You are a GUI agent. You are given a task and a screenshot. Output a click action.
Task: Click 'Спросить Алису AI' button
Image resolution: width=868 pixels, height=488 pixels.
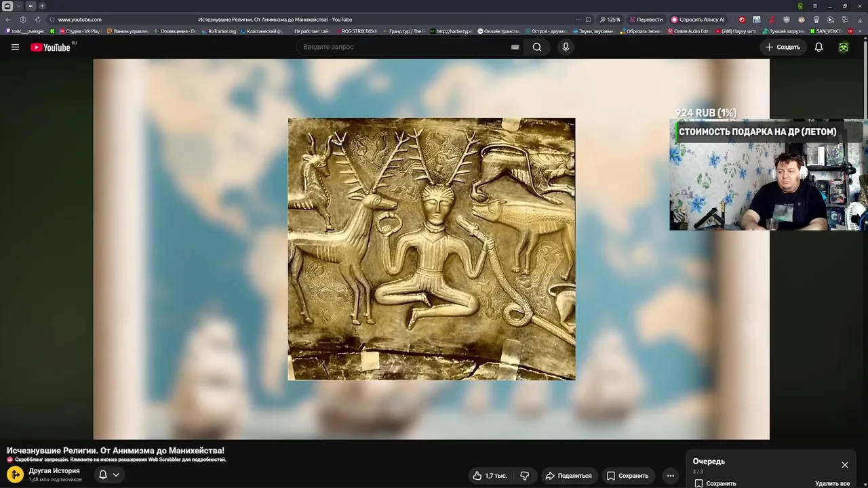click(698, 20)
